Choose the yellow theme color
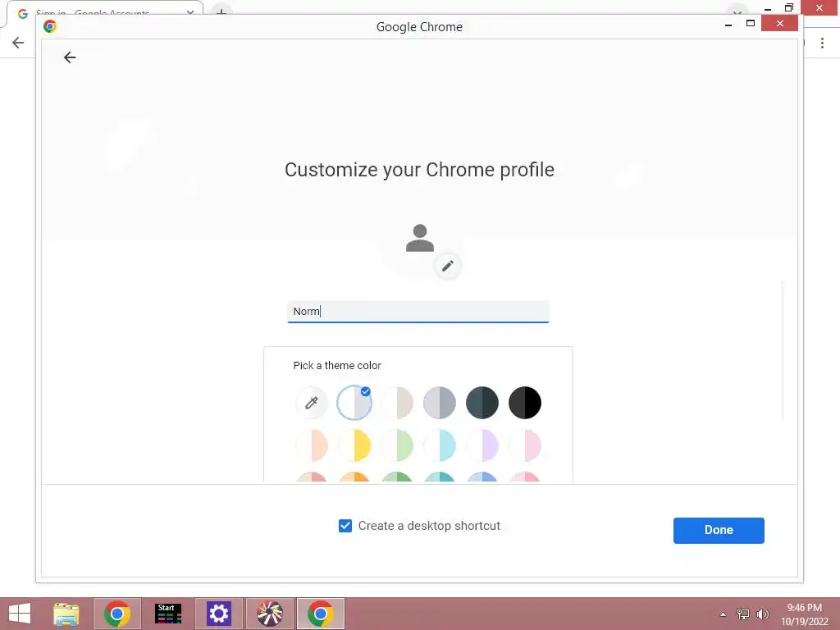The height and width of the screenshot is (630, 840). [x=354, y=445]
